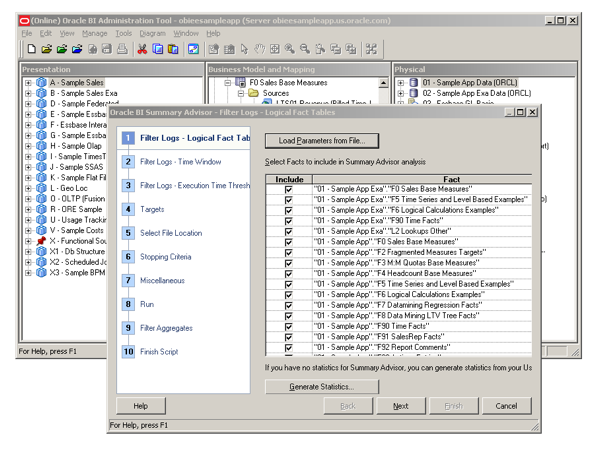Click the cube icon beside A - Sample Sales
The image size is (600, 449).
click(41, 83)
